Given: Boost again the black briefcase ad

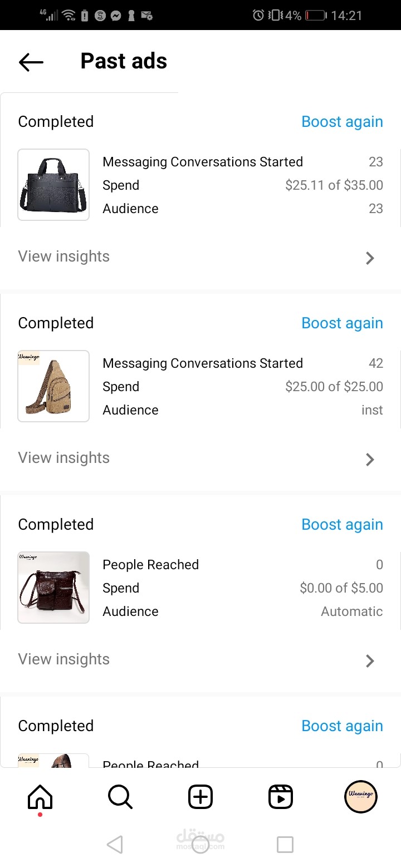Looking at the screenshot, I should click(x=342, y=122).
